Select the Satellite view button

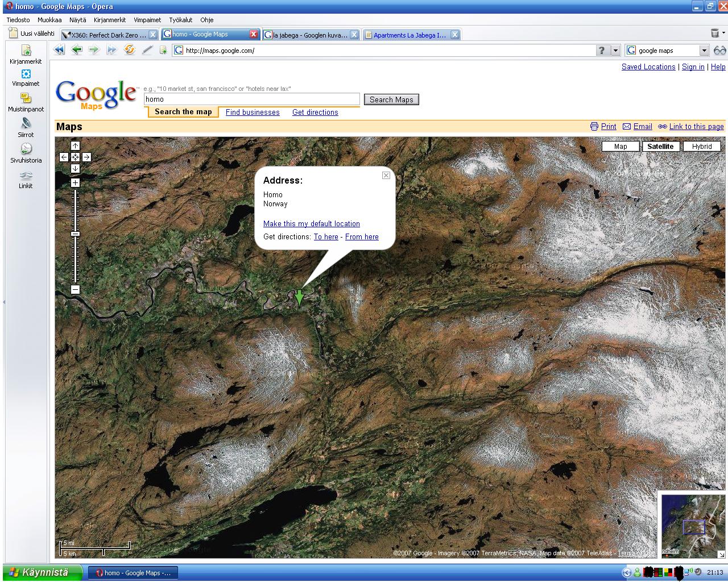[x=660, y=147]
